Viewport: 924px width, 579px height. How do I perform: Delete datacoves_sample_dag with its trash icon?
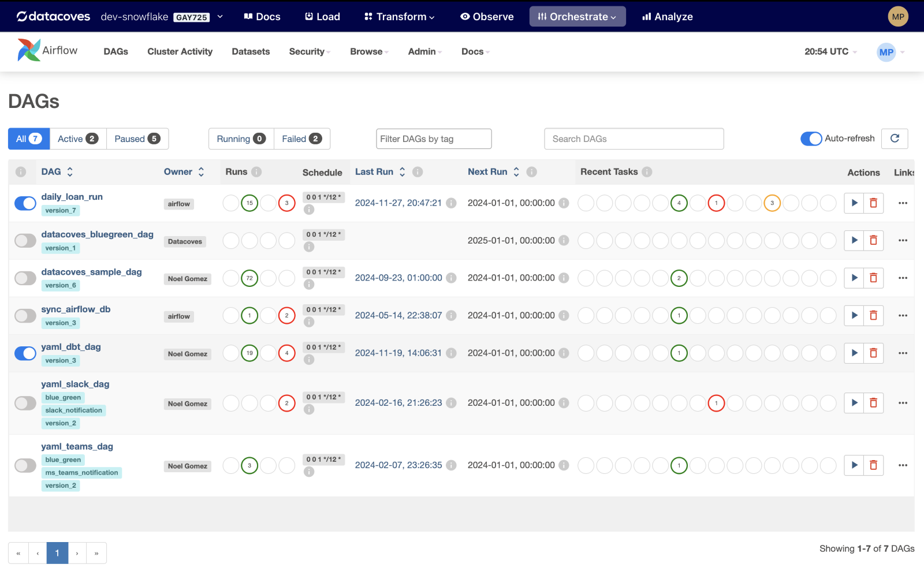pyautogui.click(x=874, y=278)
